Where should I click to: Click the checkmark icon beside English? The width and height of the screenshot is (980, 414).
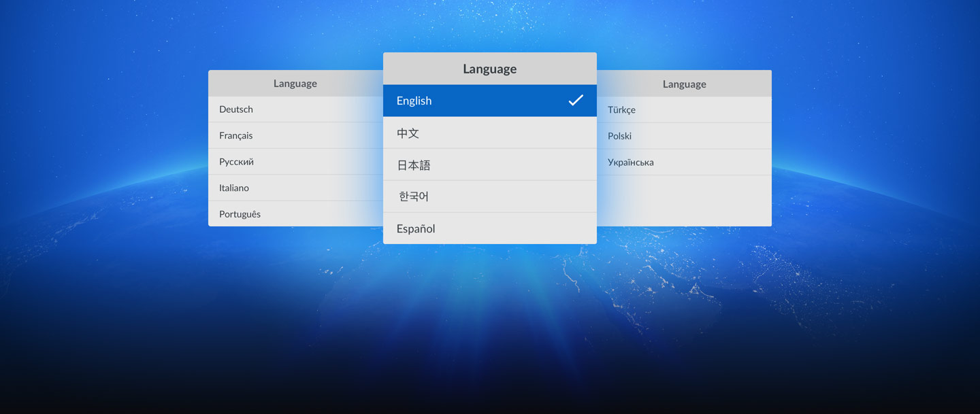click(x=576, y=101)
